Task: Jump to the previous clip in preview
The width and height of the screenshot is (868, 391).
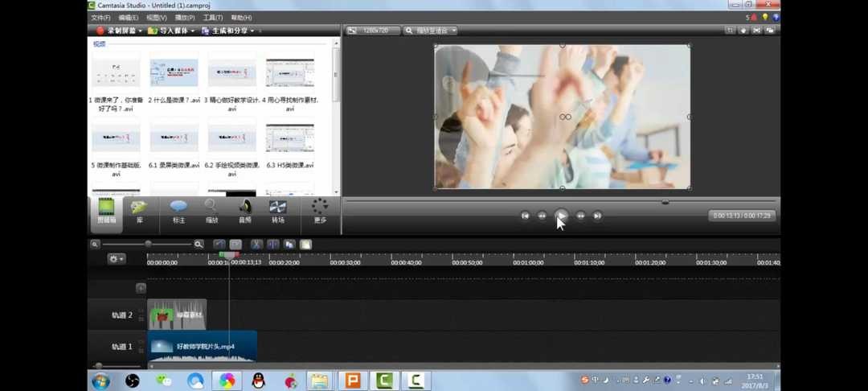Action: coord(525,216)
